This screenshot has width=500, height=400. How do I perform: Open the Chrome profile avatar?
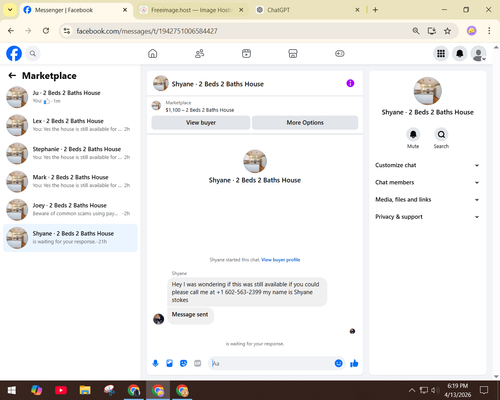[x=471, y=31]
